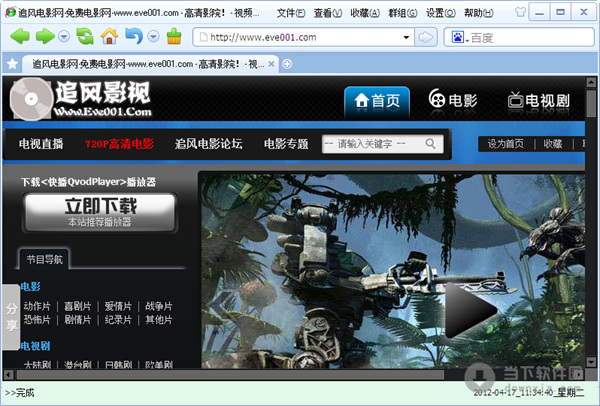Open the 文件(F) menu

[x=290, y=13]
